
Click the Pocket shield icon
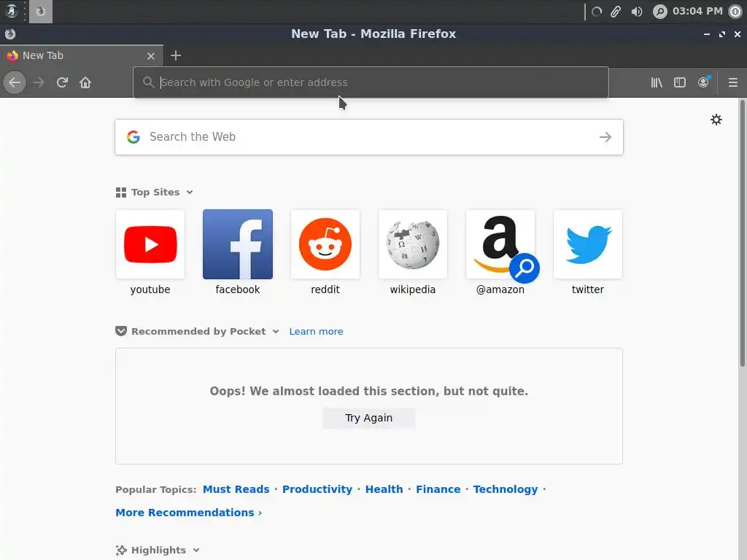[121, 331]
